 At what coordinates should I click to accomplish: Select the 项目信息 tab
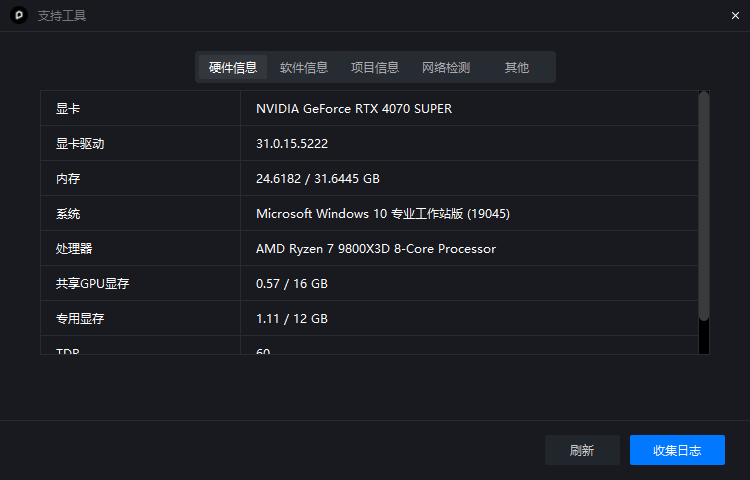[x=375, y=68]
